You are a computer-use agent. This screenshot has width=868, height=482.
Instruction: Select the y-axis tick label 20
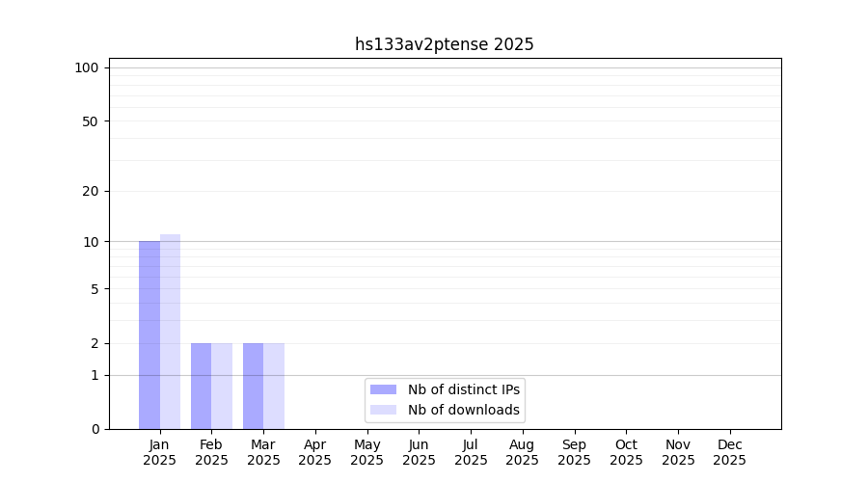[90, 191]
